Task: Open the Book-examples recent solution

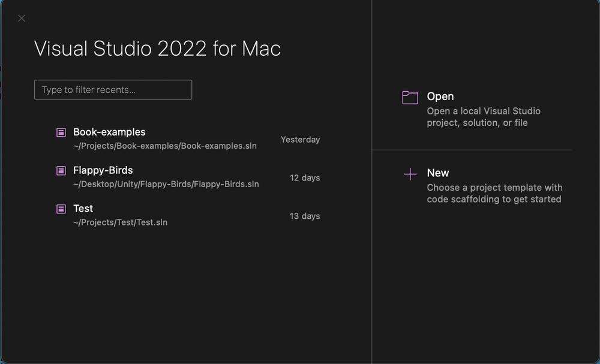Action: point(188,139)
